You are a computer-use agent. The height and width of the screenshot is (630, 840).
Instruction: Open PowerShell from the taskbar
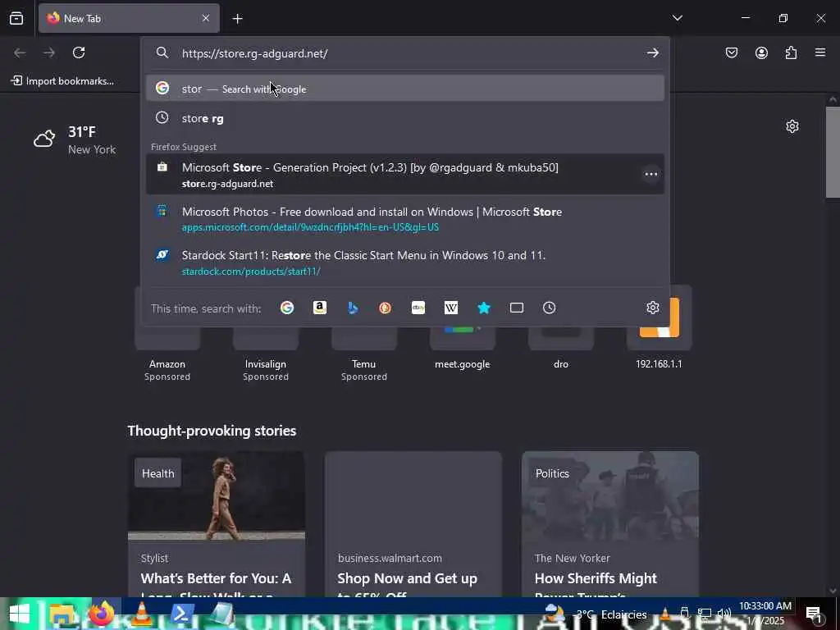click(x=181, y=614)
